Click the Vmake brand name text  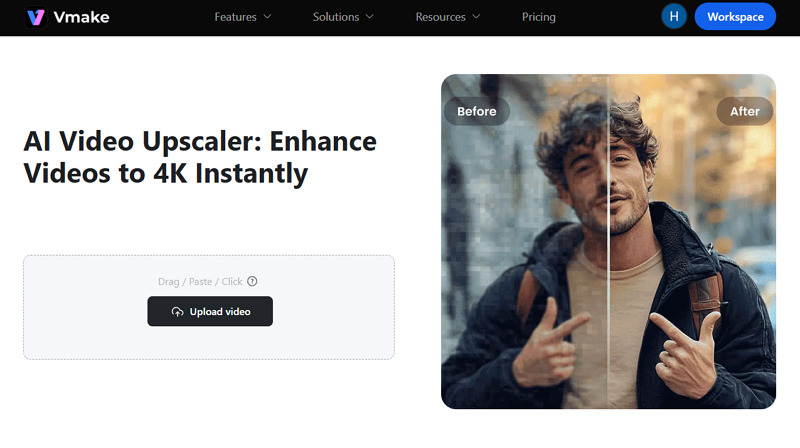(x=81, y=17)
